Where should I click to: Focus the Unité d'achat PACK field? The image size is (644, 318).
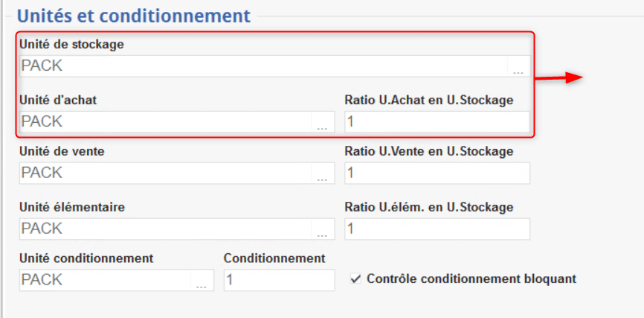(165, 121)
